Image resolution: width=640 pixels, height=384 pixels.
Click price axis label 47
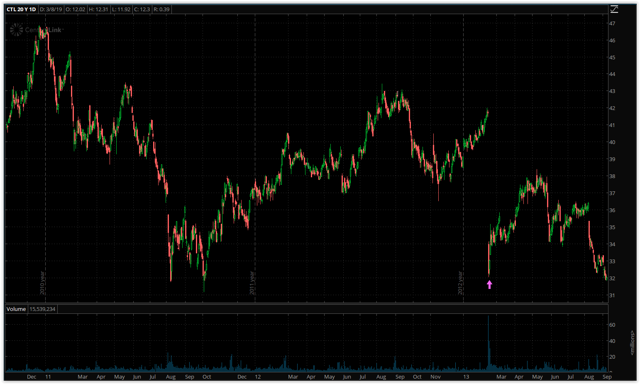(x=613, y=24)
